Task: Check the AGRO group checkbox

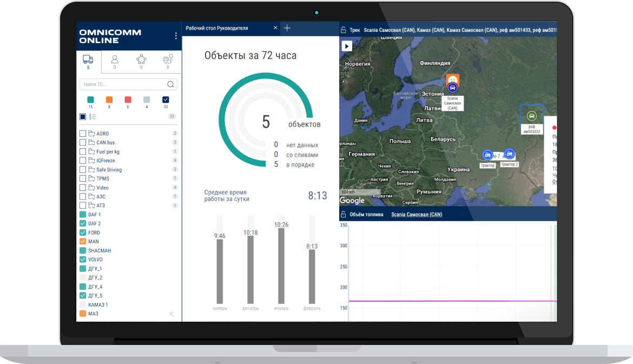Action: (x=83, y=133)
